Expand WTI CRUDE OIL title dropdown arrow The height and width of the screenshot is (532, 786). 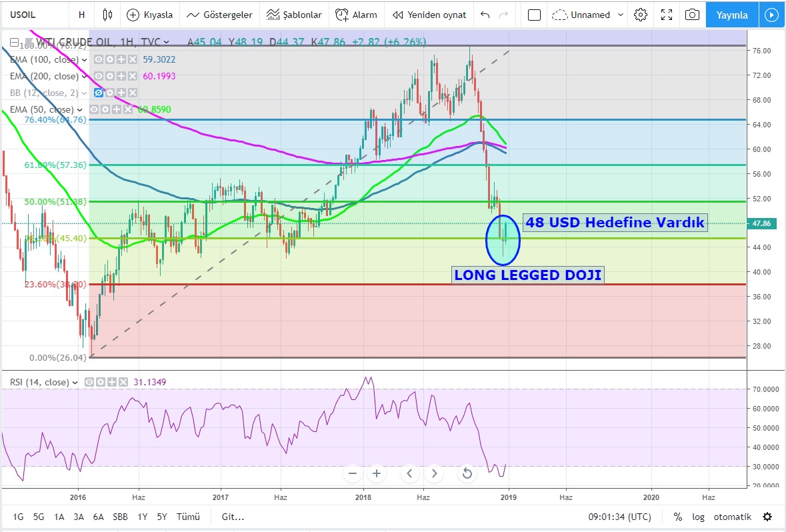point(167,42)
